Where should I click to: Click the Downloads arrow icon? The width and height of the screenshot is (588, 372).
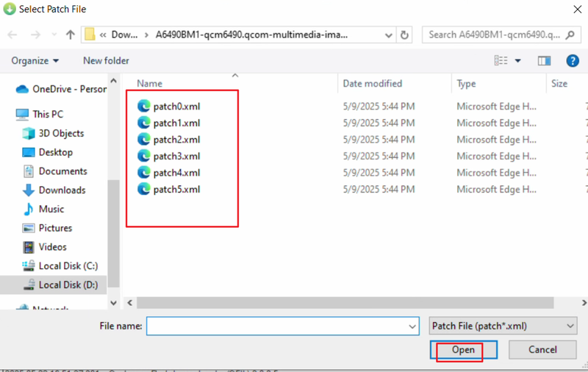(x=28, y=190)
